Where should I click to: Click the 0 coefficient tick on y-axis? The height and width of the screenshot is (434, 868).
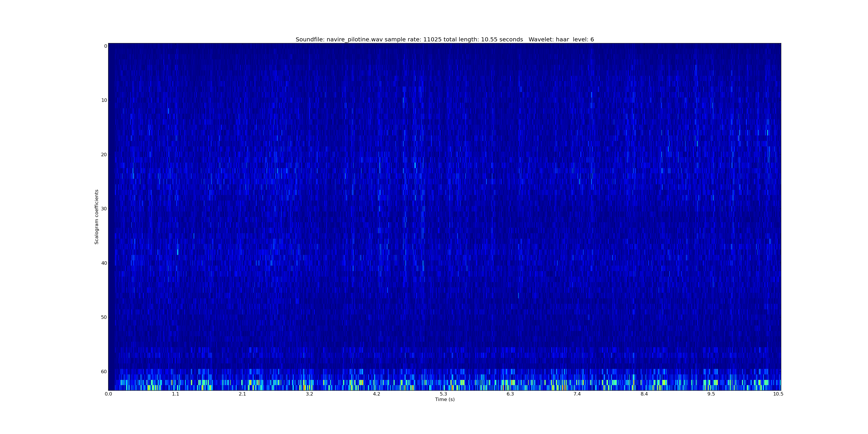106,46
